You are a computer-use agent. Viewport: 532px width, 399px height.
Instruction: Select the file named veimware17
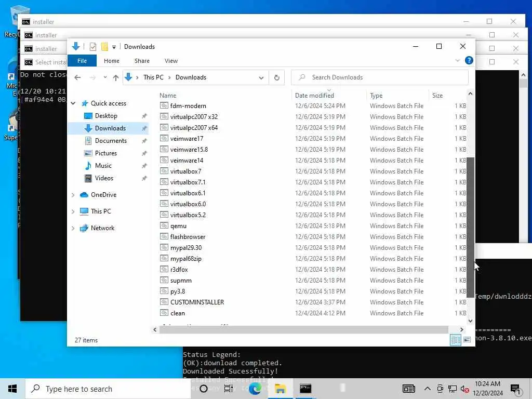point(187,139)
